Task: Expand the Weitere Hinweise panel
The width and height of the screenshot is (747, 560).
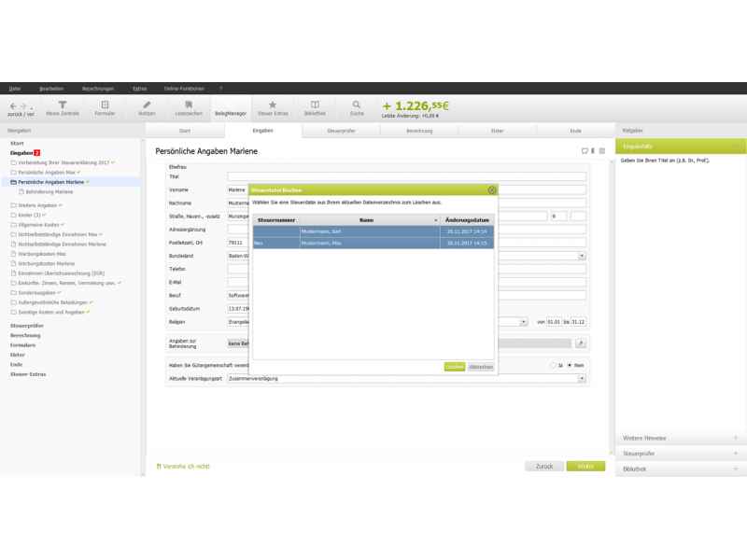Action: pos(681,438)
